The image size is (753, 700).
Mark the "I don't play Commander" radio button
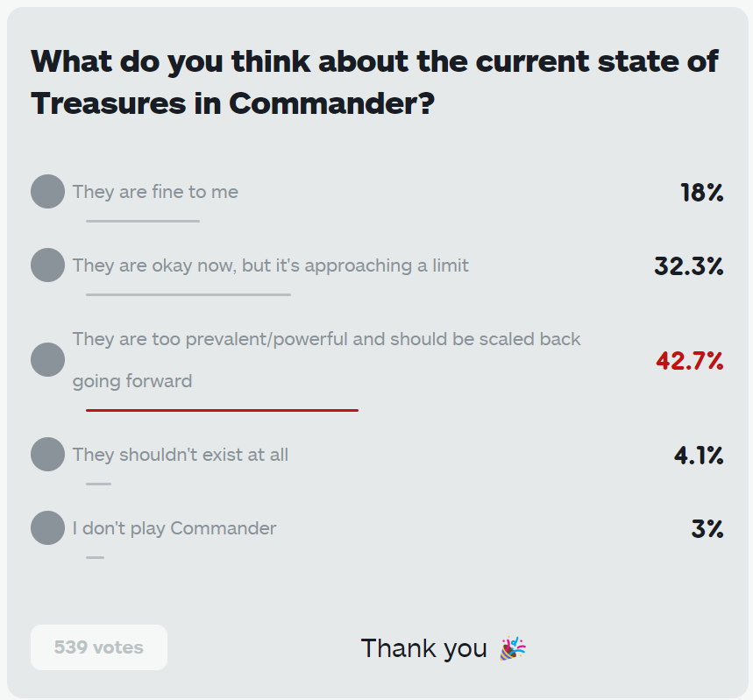click(x=47, y=527)
